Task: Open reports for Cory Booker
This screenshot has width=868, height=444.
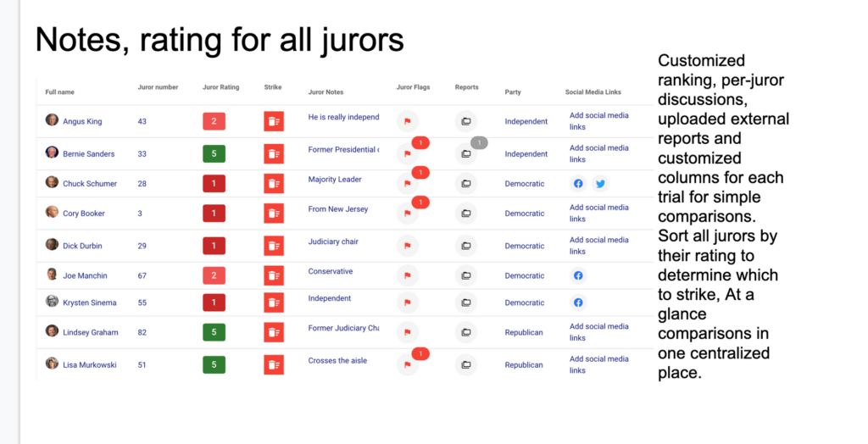Action: [x=466, y=214]
